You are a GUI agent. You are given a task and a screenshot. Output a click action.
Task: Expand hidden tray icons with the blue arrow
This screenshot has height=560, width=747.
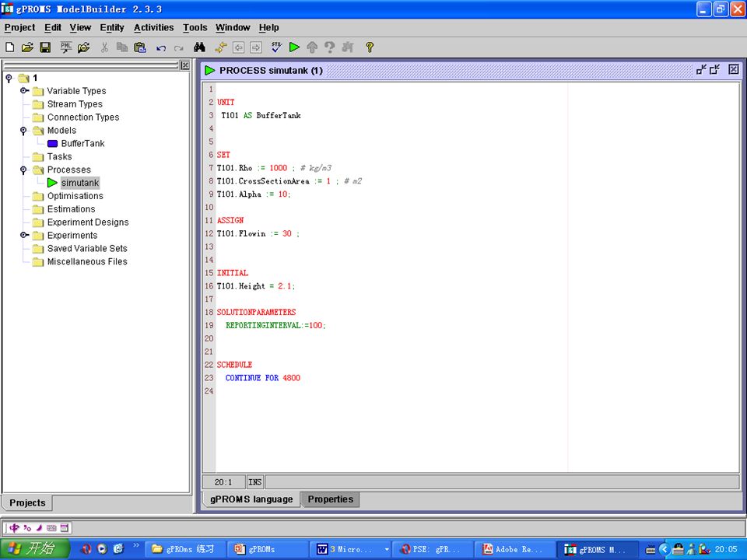[664, 549]
